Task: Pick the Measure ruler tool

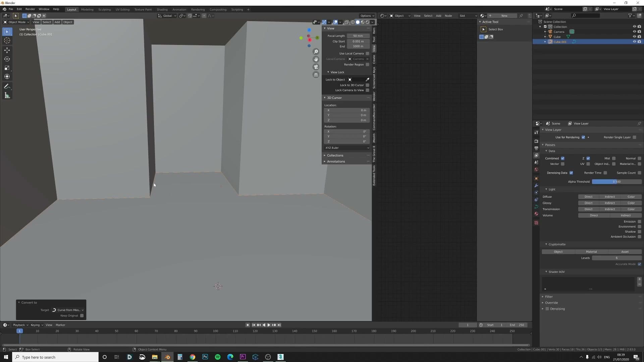Action: (7, 96)
